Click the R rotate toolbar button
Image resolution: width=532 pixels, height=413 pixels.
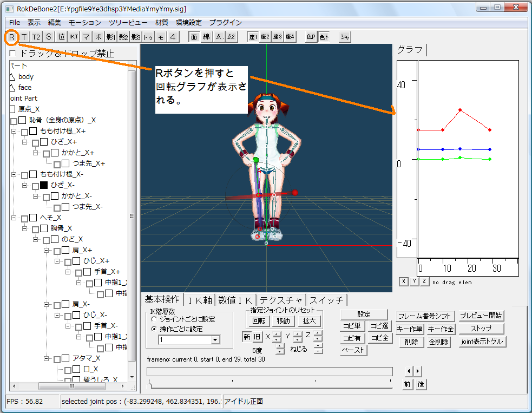[11, 37]
